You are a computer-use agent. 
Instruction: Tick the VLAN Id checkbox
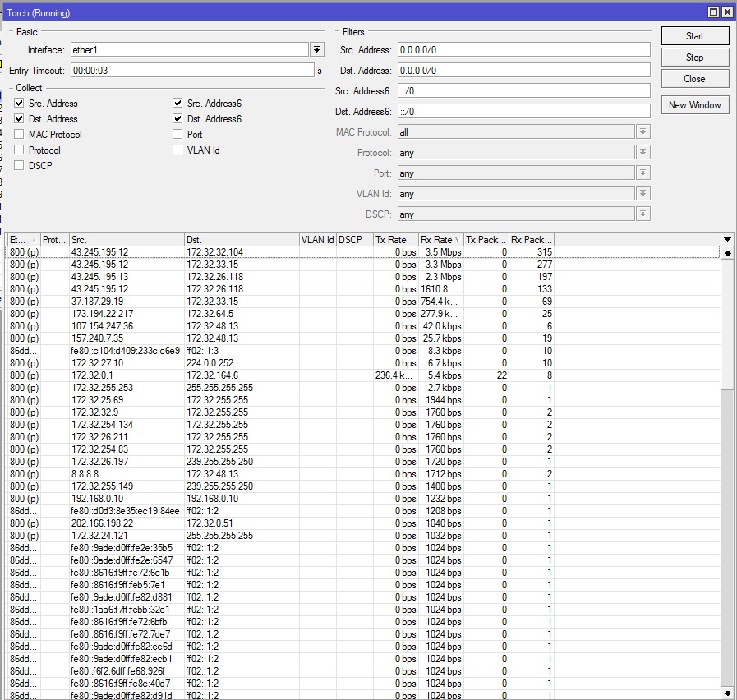[177, 150]
